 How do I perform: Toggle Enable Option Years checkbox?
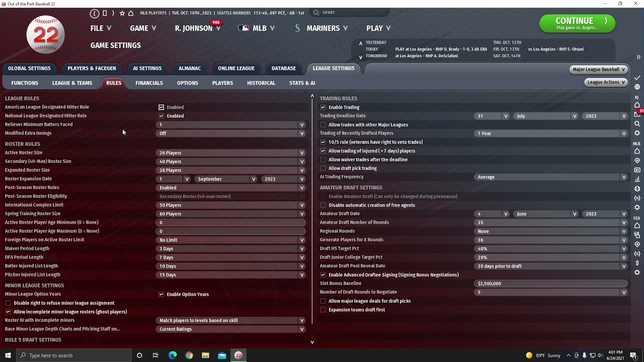click(161, 294)
